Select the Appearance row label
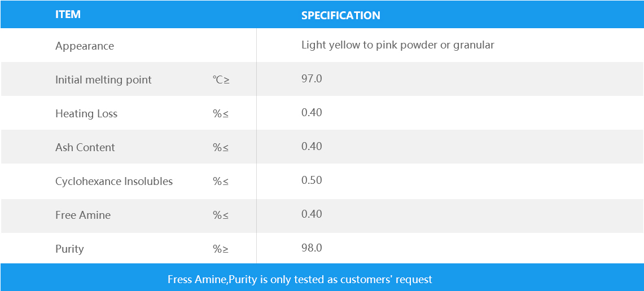Screen dimensions: 644x291 coord(85,46)
